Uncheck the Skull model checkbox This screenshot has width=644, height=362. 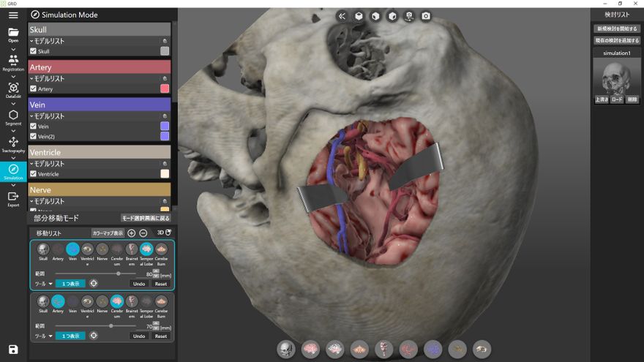pyautogui.click(x=33, y=51)
